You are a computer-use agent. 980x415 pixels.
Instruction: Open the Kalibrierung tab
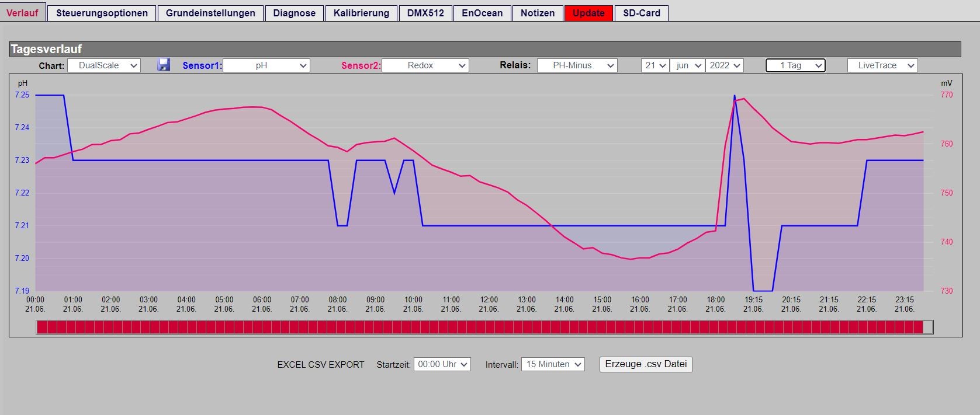click(361, 13)
